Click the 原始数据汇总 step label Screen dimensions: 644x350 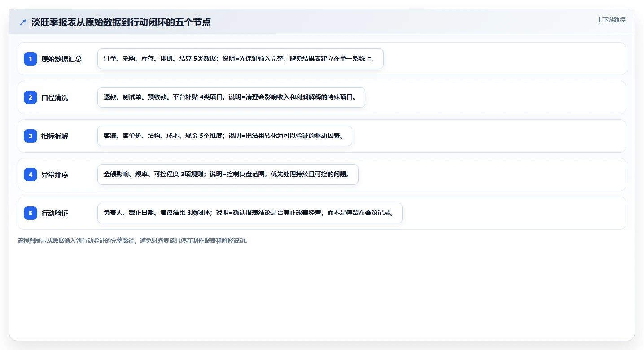pyautogui.click(x=61, y=59)
